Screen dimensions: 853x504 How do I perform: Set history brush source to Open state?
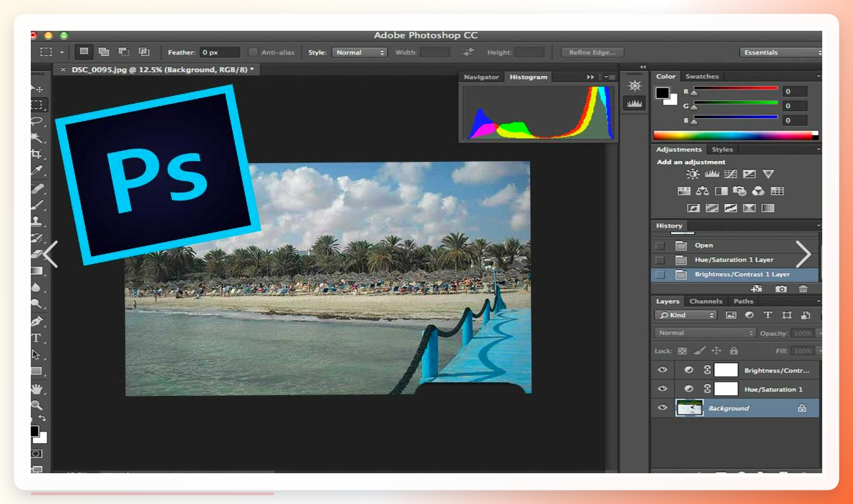(x=660, y=246)
